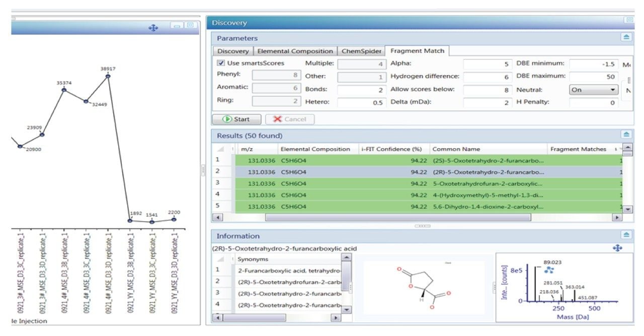Start the fragment match search
644x336 pixels.
[x=236, y=119]
